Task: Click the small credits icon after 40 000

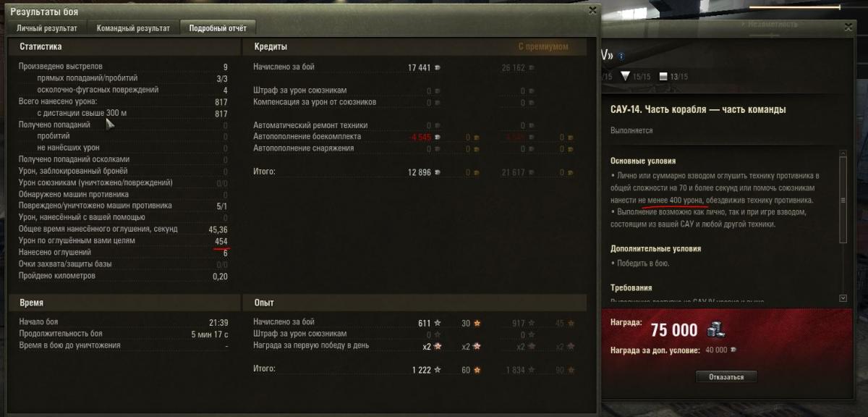Action: pyautogui.click(x=733, y=350)
